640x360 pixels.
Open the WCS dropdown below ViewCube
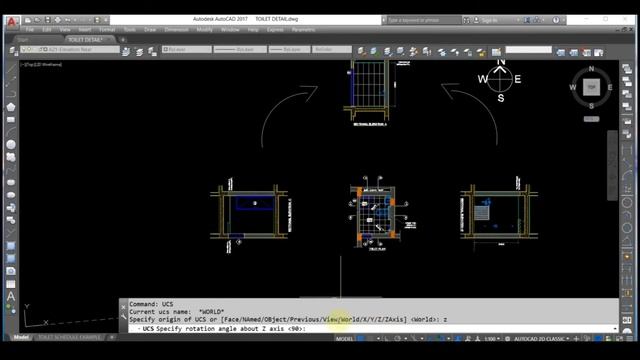tap(591, 119)
